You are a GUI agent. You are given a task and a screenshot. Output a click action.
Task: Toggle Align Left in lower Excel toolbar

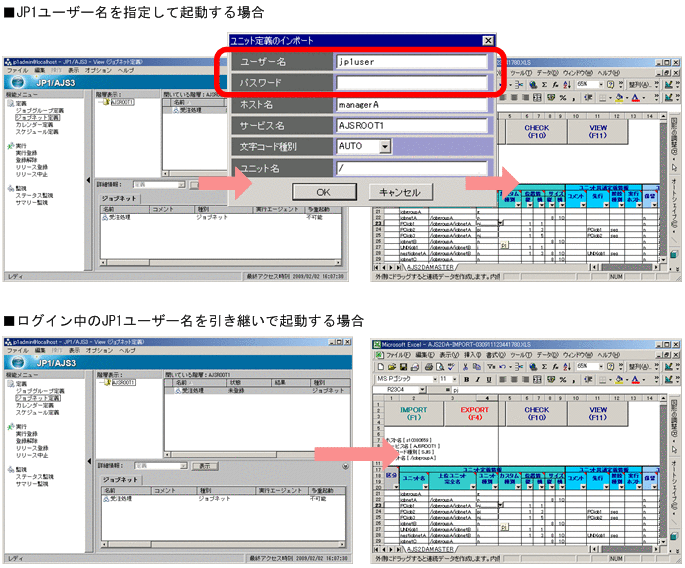coord(502,379)
